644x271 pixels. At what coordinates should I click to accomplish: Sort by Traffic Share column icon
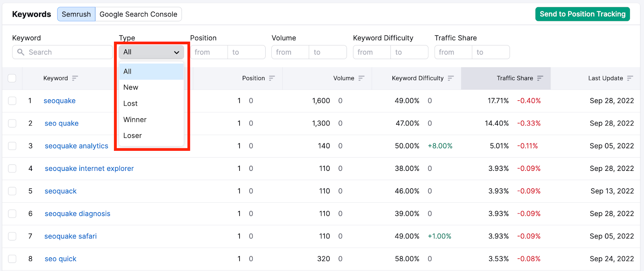[540, 78]
